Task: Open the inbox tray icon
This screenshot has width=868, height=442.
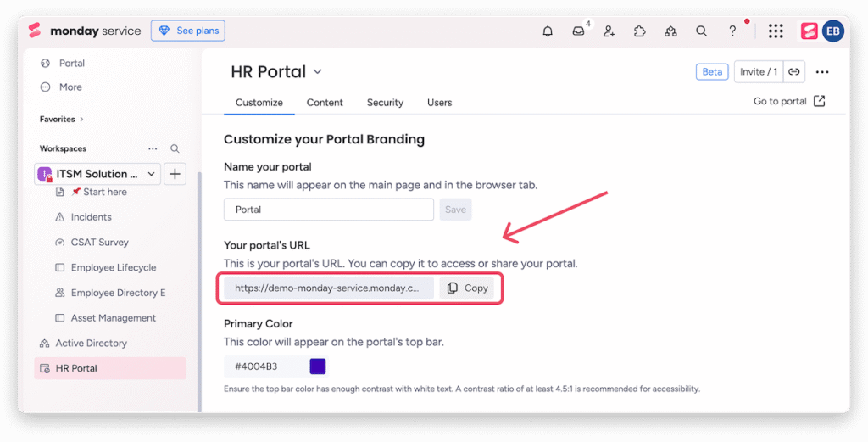Action: [x=578, y=31]
